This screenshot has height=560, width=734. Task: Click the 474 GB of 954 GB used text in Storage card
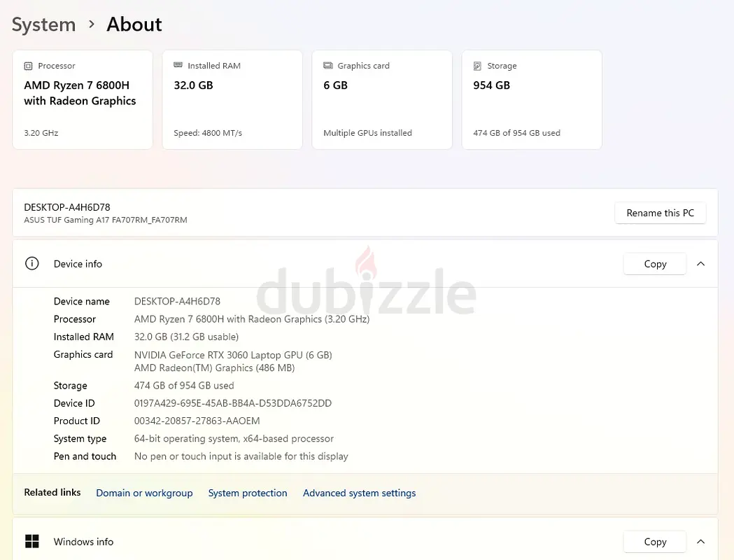(517, 133)
